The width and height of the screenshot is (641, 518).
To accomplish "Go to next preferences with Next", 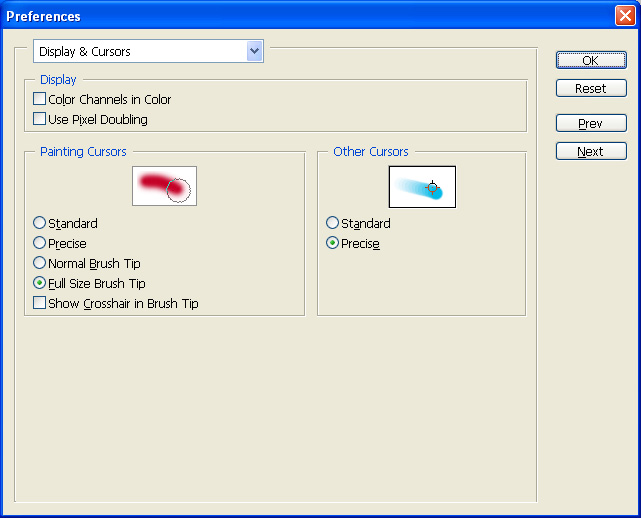I will [591, 151].
